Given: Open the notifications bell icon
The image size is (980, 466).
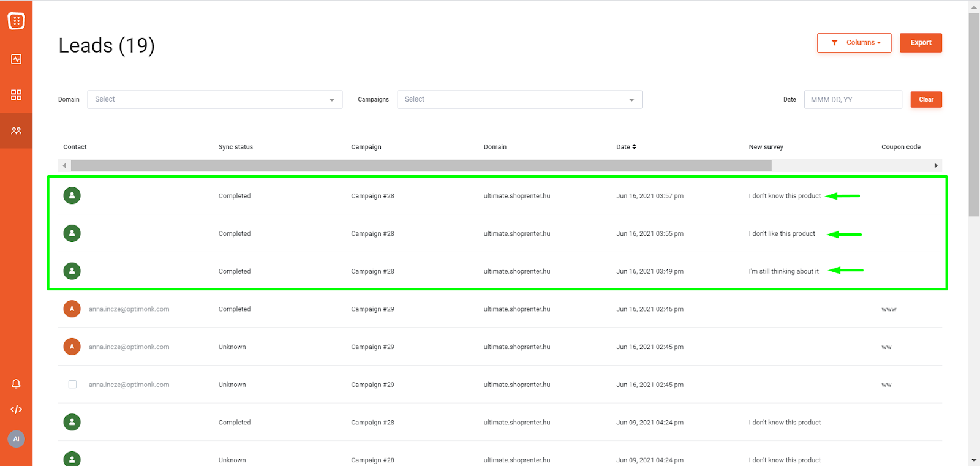Looking at the screenshot, I should click(x=17, y=384).
